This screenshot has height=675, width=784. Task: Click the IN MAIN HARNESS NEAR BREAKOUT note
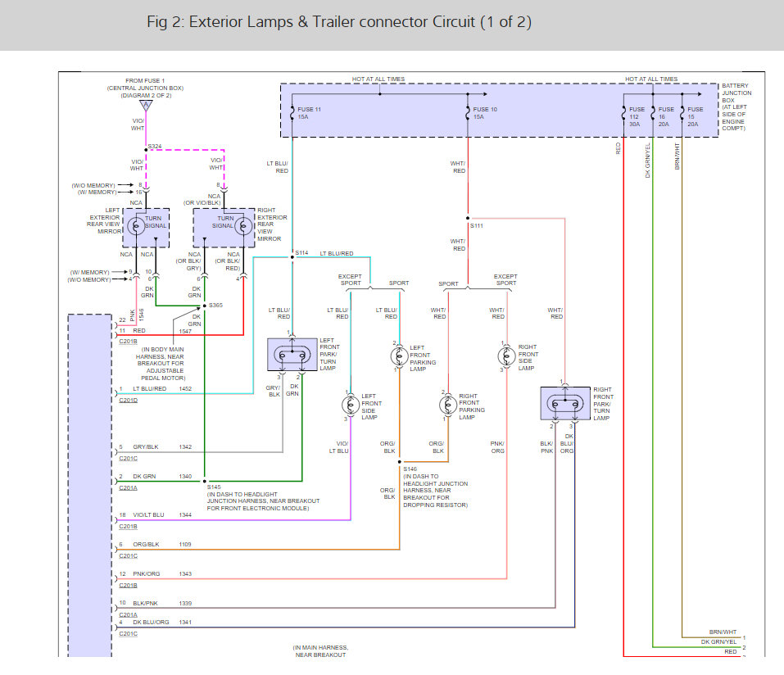click(x=320, y=651)
